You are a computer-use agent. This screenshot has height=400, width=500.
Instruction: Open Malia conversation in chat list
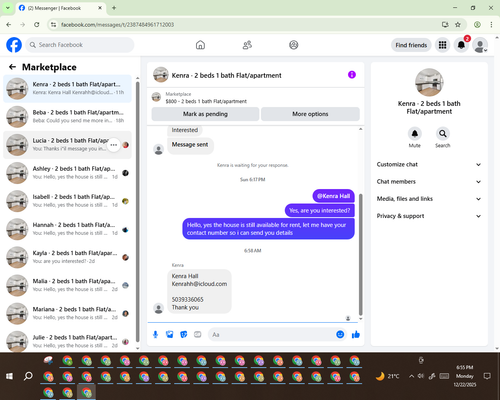[x=67, y=285]
